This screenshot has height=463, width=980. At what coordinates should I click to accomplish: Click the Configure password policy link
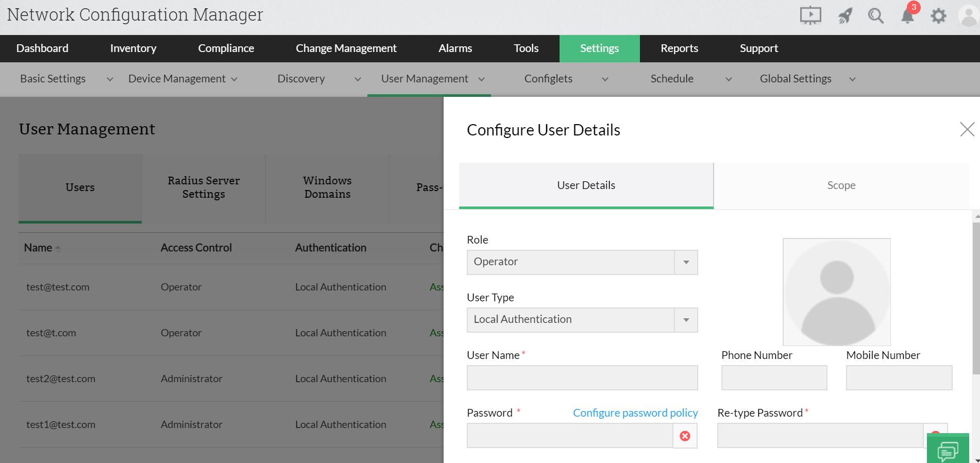coord(635,413)
